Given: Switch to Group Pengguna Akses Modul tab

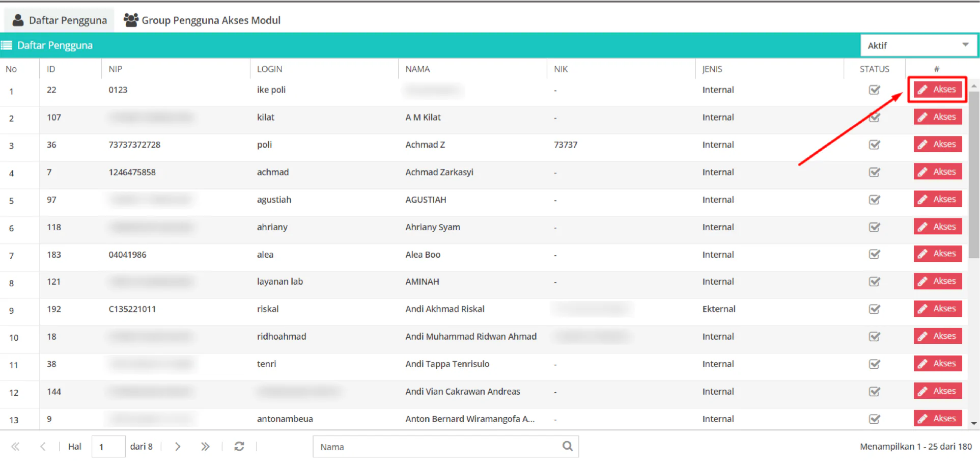Looking at the screenshot, I should point(202,20).
